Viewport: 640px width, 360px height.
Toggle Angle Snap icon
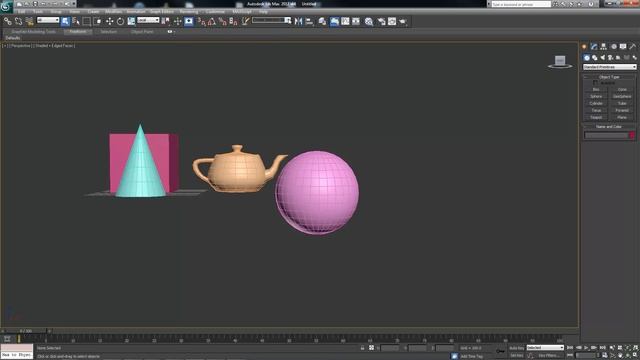pyautogui.click(x=212, y=21)
